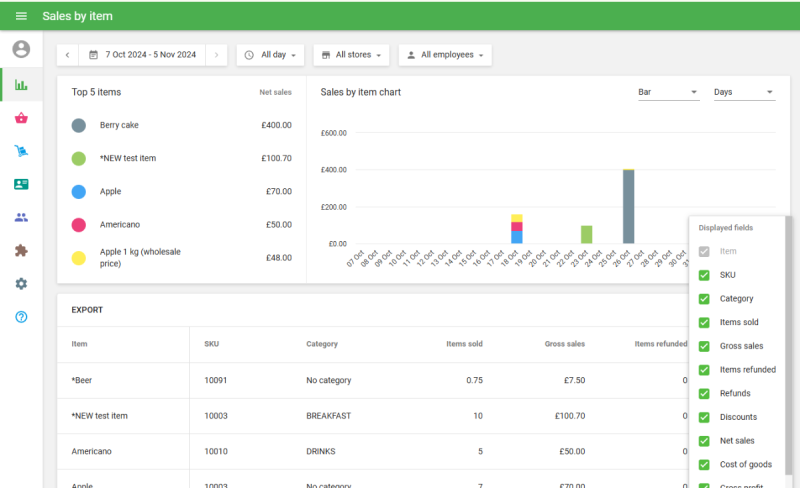Open the date range 7 Oct - 5 Nov picker
Viewport: 800px width, 488px height.
[142, 55]
